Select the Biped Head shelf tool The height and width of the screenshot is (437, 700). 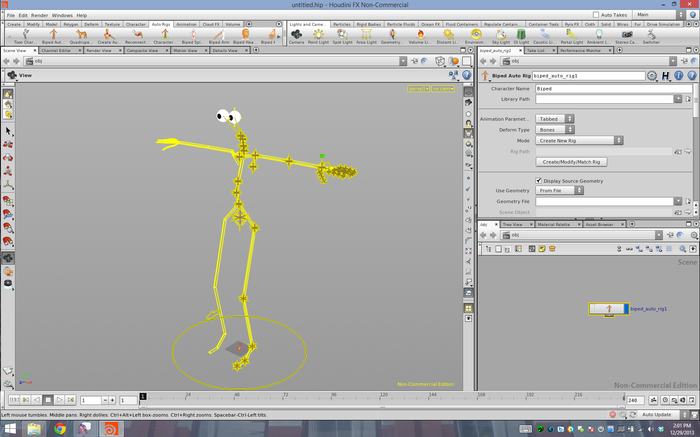(245, 36)
